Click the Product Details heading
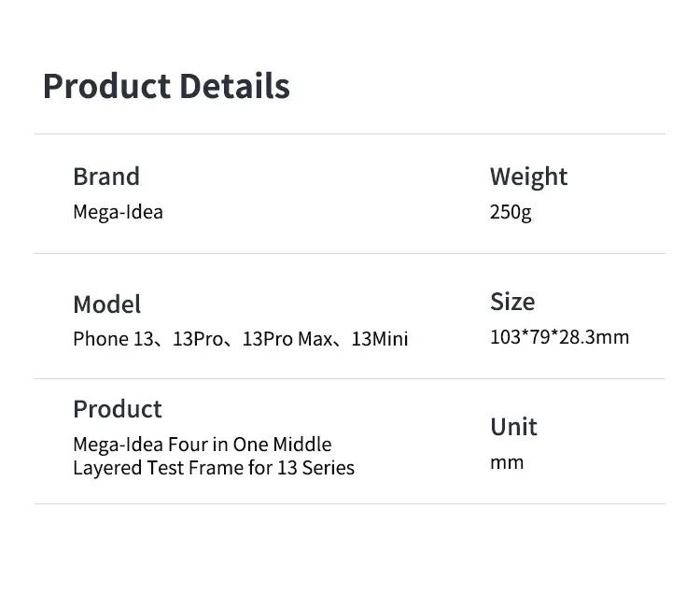The image size is (700, 594). (x=166, y=86)
